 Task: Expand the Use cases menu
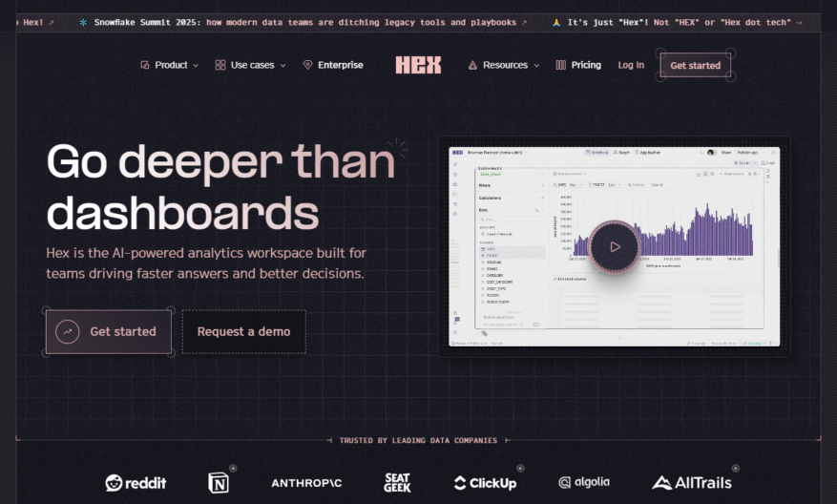(x=250, y=65)
